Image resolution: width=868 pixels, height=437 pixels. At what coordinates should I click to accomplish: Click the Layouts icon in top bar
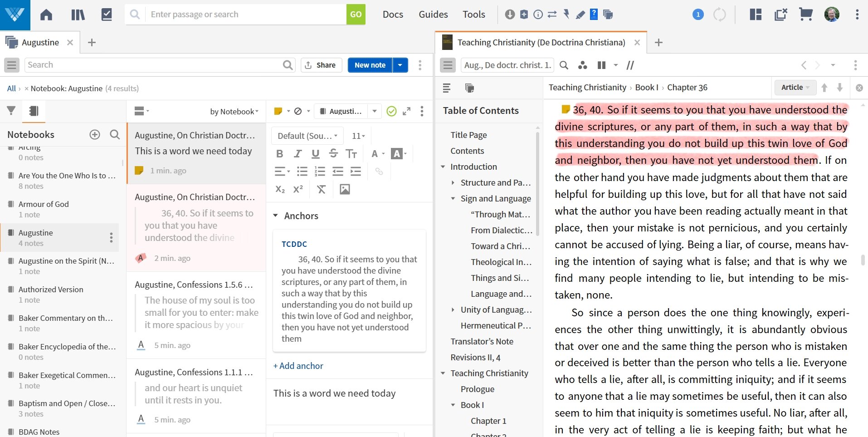pyautogui.click(x=756, y=15)
